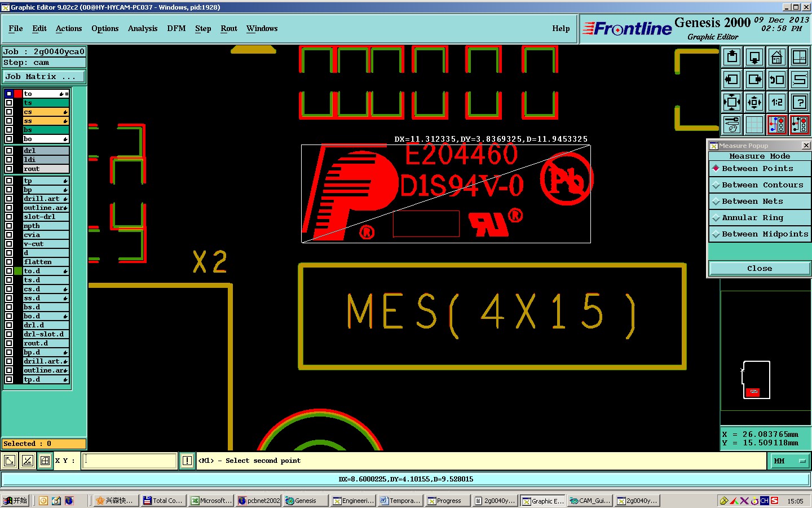Click the notepad quick-launch icon in taskbar
812x508 pixels.
56,501
